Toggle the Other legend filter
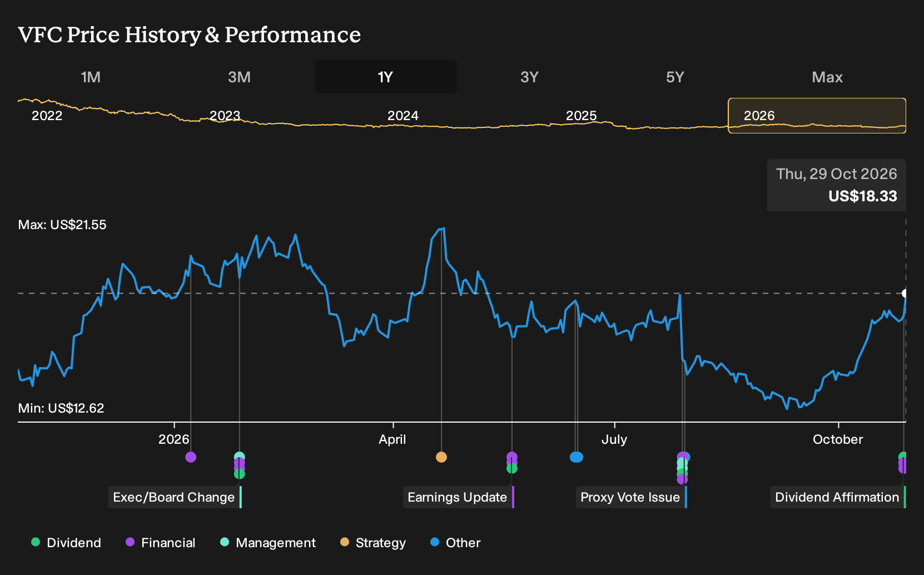This screenshot has width=924, height=575. [x=455, y=543]
